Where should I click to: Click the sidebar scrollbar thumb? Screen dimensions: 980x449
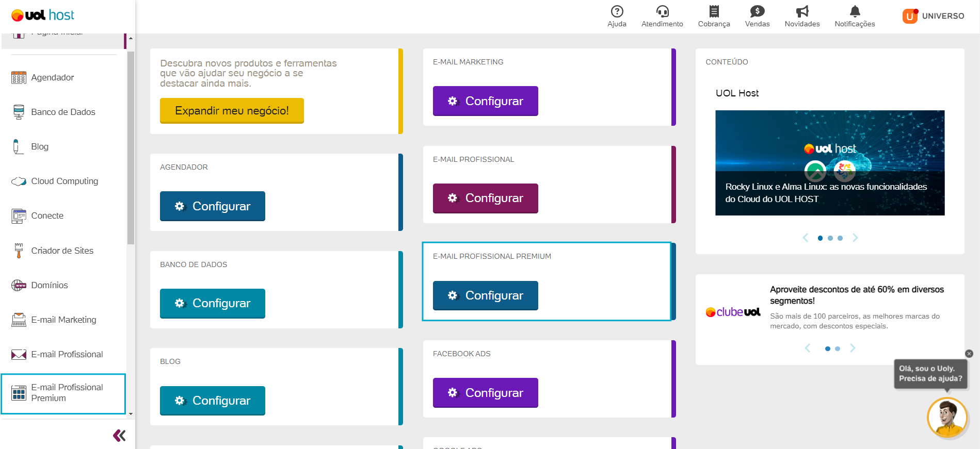click(x=131, y=147)
